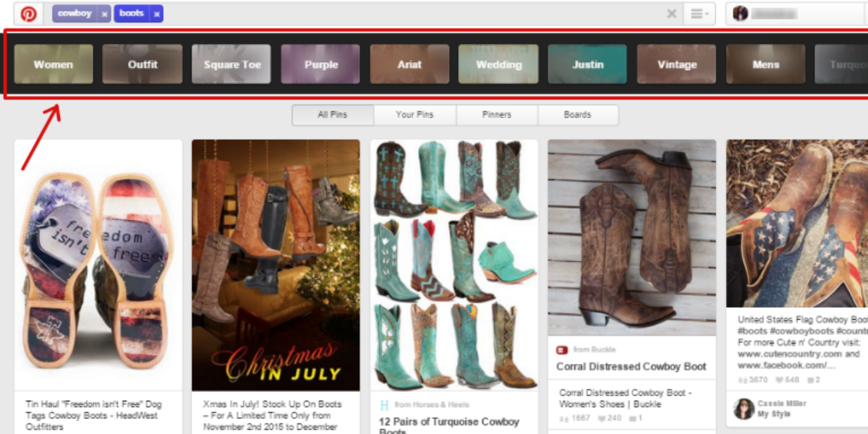Open the categories menu dropdown

698,14
